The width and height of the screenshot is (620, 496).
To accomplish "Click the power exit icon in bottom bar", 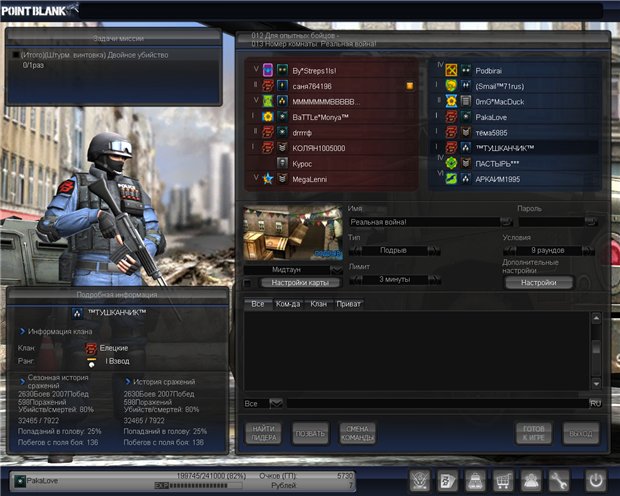I will 596,481.
